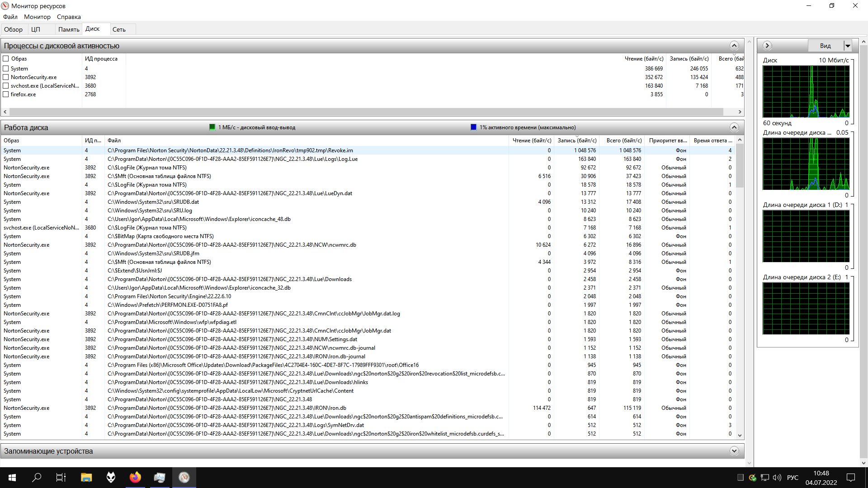The image size is (868, 488).
Task: Click the right arrow of the processes horizontal scrollbar
Action: click(740, 112)
